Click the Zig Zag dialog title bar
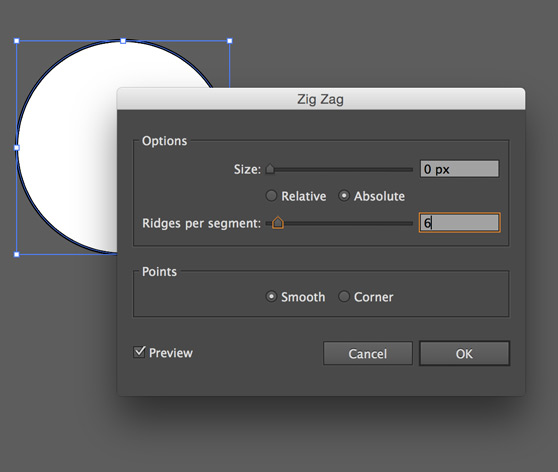 (321, 99)
